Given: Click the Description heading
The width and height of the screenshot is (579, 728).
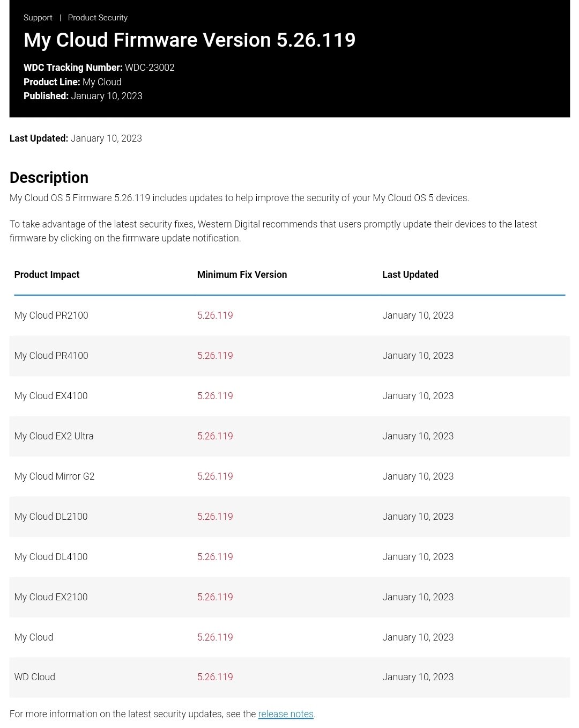Looking at the screenshot, I should point(49,178).
